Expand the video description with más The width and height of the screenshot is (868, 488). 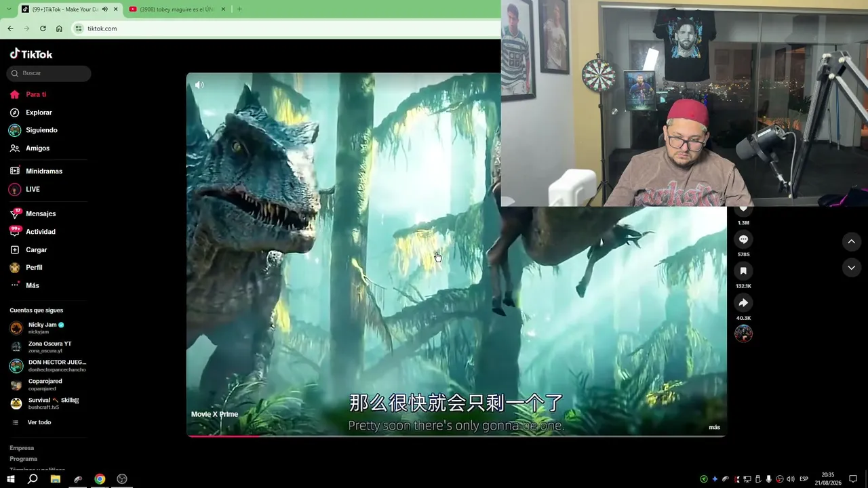[714, 427]
